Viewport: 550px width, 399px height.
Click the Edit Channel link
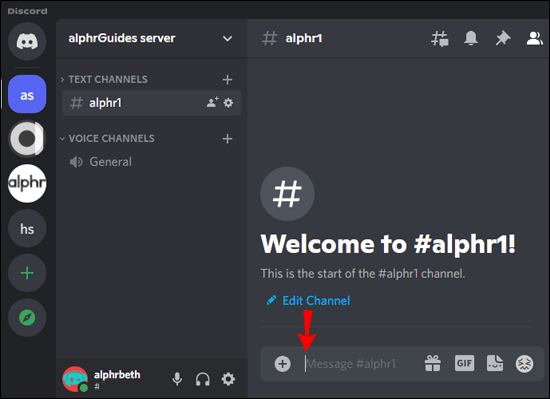[x=316, y=300]
